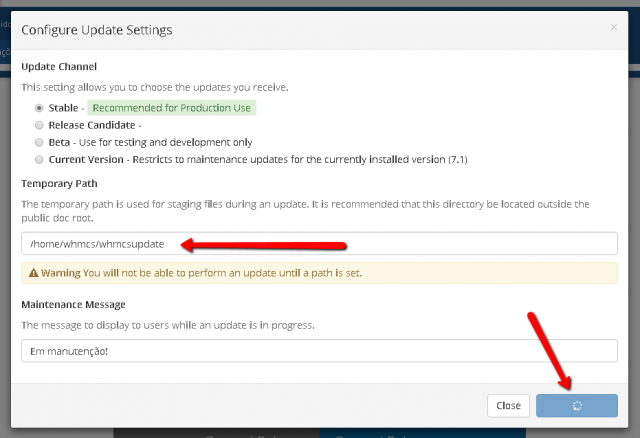
Task: Click the Recommended for Production Use badge
Action: 171,108
